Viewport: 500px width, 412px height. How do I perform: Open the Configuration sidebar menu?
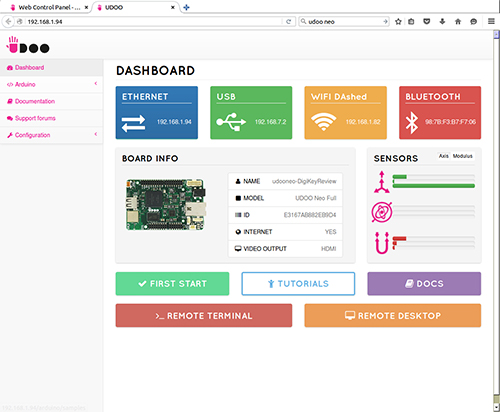51,135
